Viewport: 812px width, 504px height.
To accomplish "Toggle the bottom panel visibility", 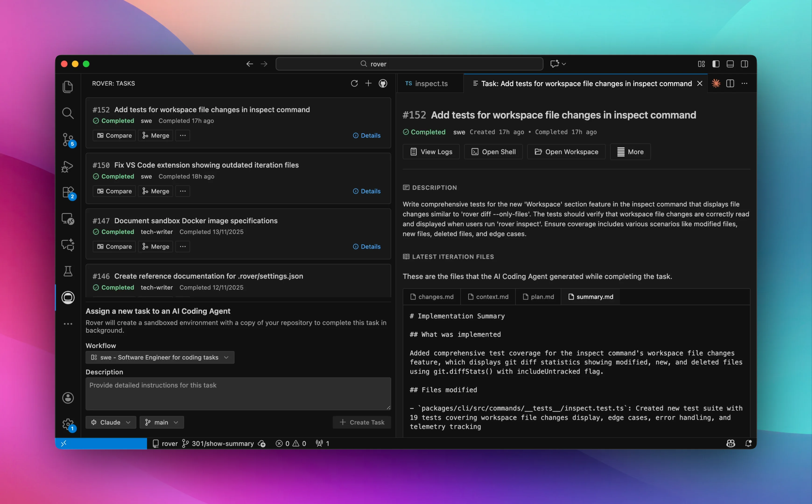I will point(730,64).
